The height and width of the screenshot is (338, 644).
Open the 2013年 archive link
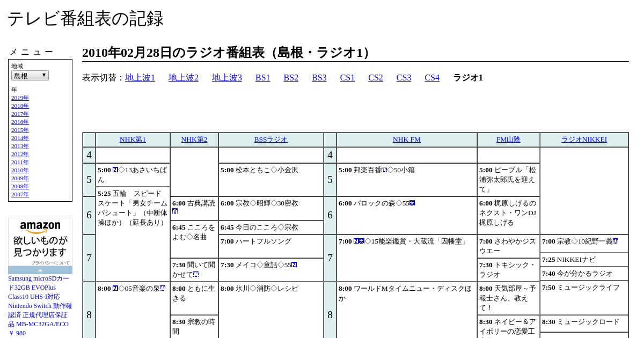20,146
